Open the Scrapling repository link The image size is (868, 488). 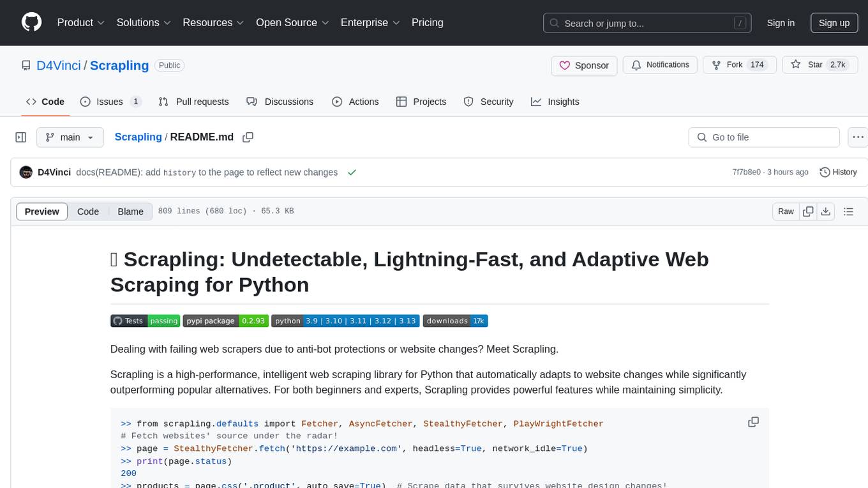pyautogui.click(x=119, y=65)
